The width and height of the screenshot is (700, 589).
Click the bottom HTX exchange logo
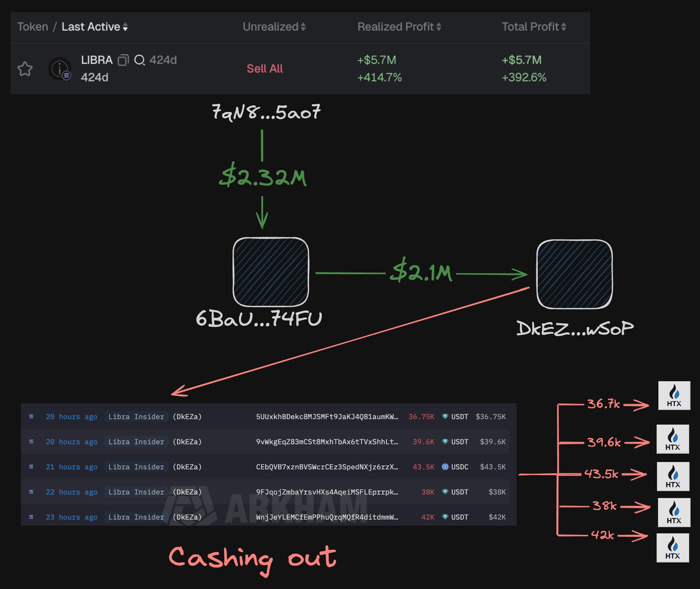(672, 548)
